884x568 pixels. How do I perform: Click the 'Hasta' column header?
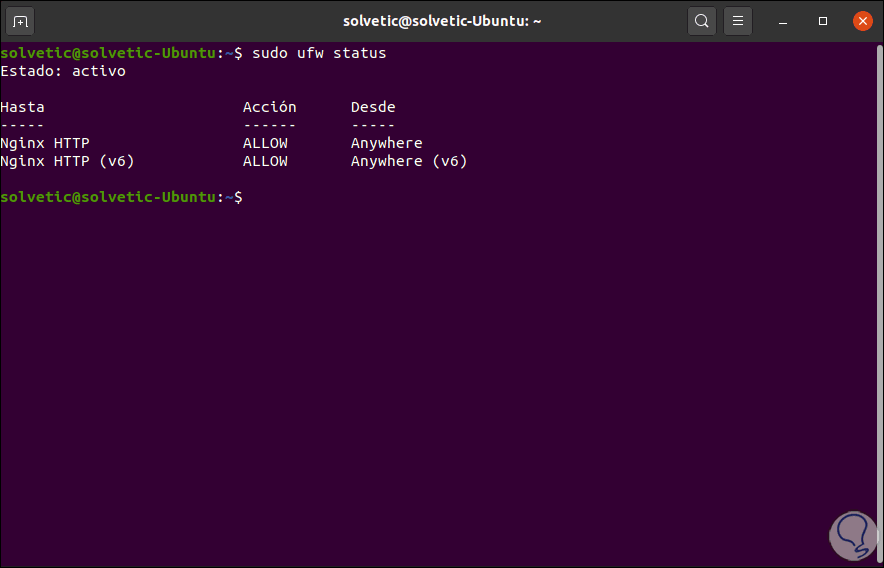22,107
